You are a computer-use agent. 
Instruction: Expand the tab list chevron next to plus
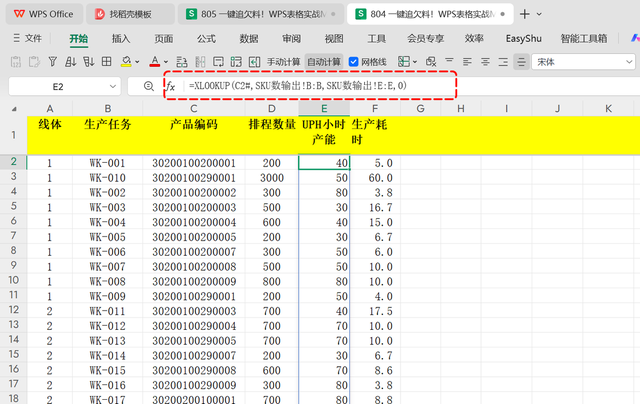pos(539,14)
